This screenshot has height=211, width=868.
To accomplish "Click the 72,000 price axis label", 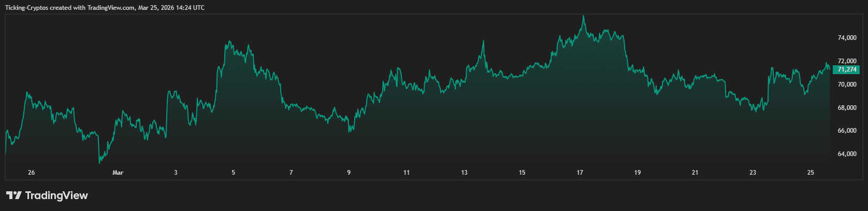I will [847, 61].
